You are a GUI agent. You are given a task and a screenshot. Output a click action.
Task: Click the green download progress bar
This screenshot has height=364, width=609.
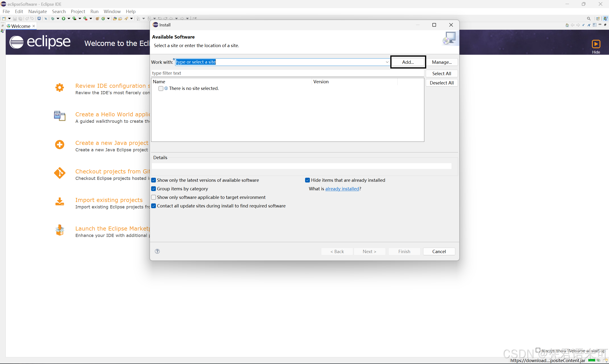(x=591, y=360)
